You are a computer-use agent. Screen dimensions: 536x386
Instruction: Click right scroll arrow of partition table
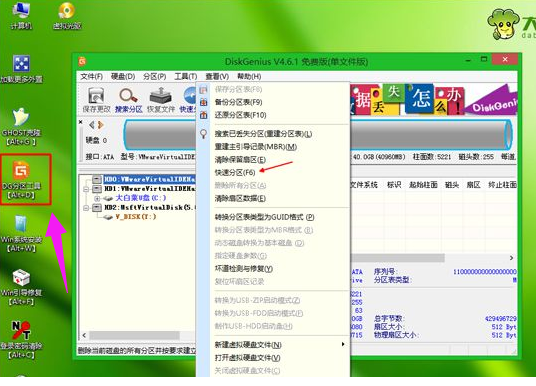[x=511, y=258]
